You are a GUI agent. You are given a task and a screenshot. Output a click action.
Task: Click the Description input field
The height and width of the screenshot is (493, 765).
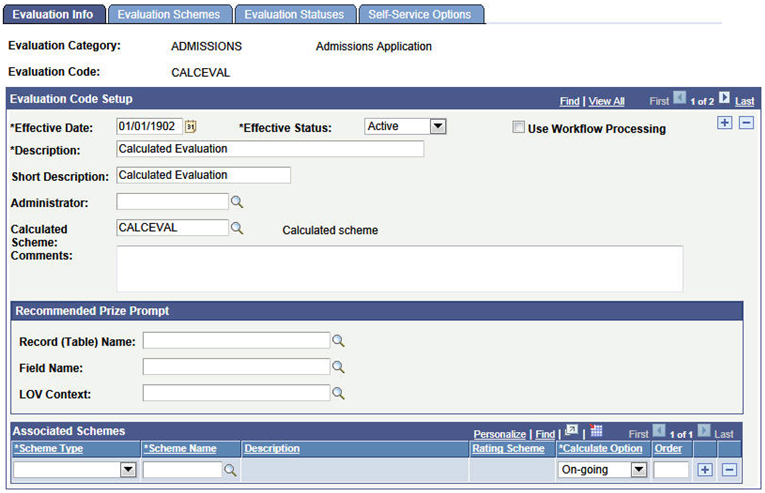click(x=270, y=149)
